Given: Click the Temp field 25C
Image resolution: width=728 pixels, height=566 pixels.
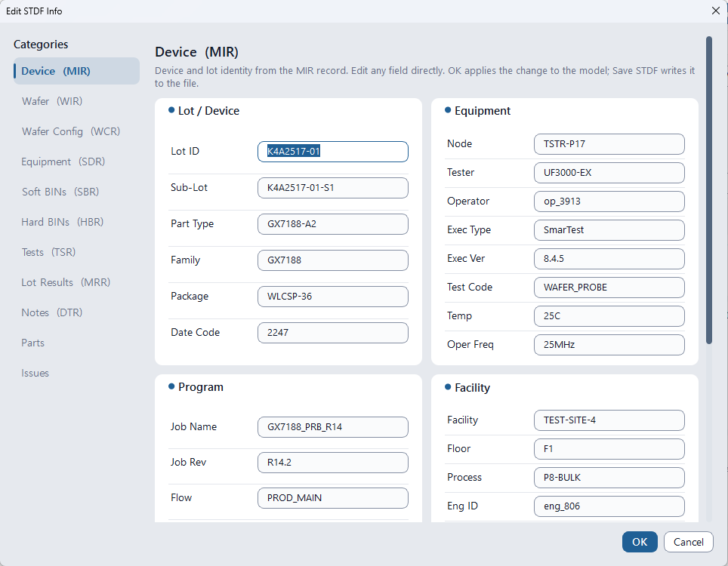Looking at the screenshot, I should [x=609, y=316].
